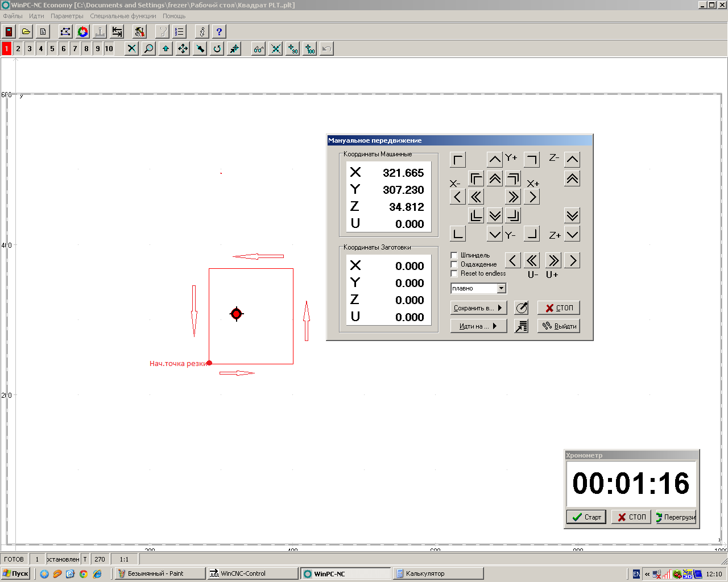Select tool number 1 (red)
The width and height of the screenshot is (728, 582).
tap(6, 49)
